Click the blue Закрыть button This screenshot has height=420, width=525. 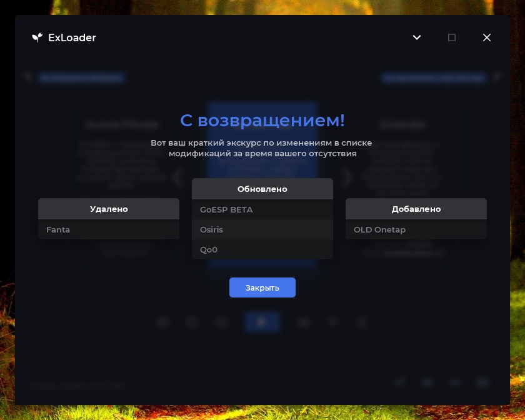click(262, 287)
